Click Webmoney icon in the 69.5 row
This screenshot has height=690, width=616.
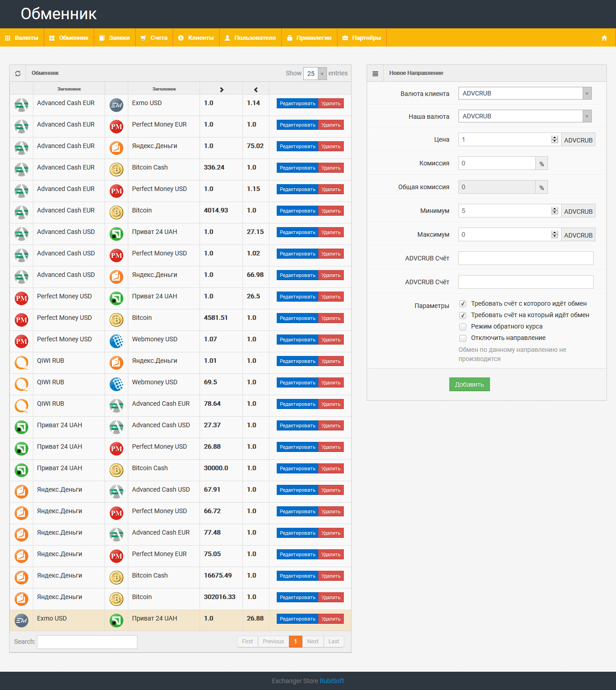(x=116, y=384)
